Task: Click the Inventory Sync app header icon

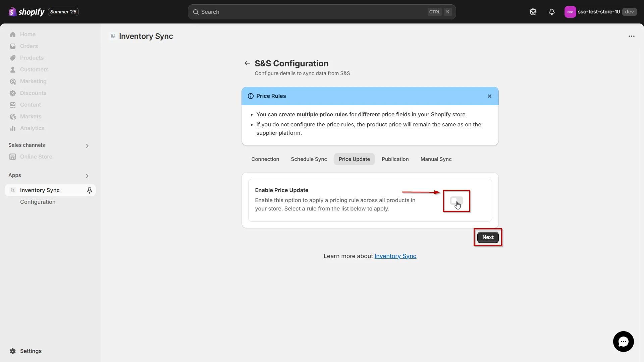Action: pyautogui.click(x=113, y=36)
